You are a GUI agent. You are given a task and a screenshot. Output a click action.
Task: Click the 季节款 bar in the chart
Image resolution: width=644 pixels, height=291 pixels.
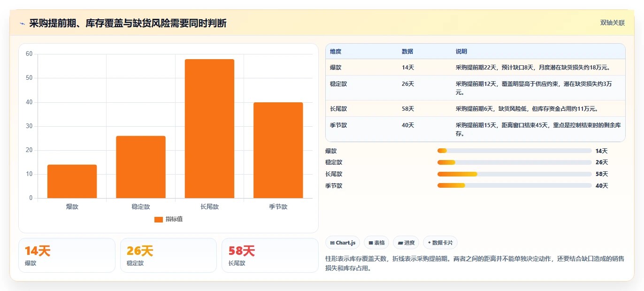click(278, 150)
